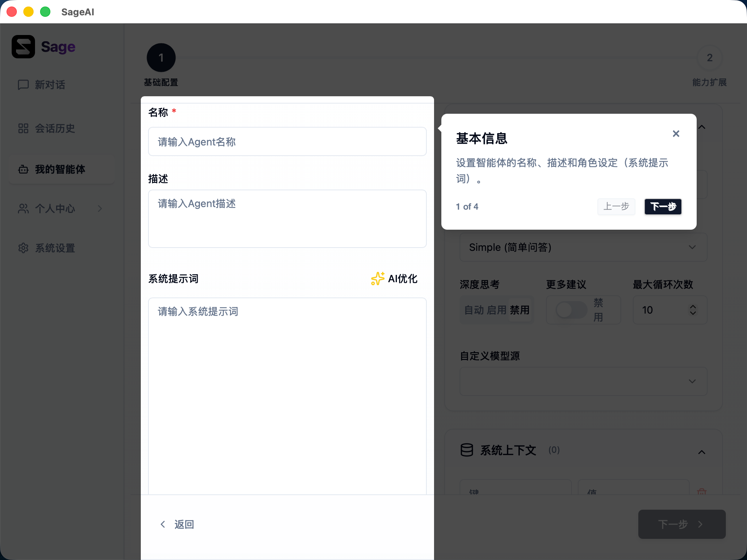Image resolution: width=747 pixels, height=560 pixels.
Task: Click 下一步 in the tour popup
Action: pyautogui.click(x=663, y=206)
